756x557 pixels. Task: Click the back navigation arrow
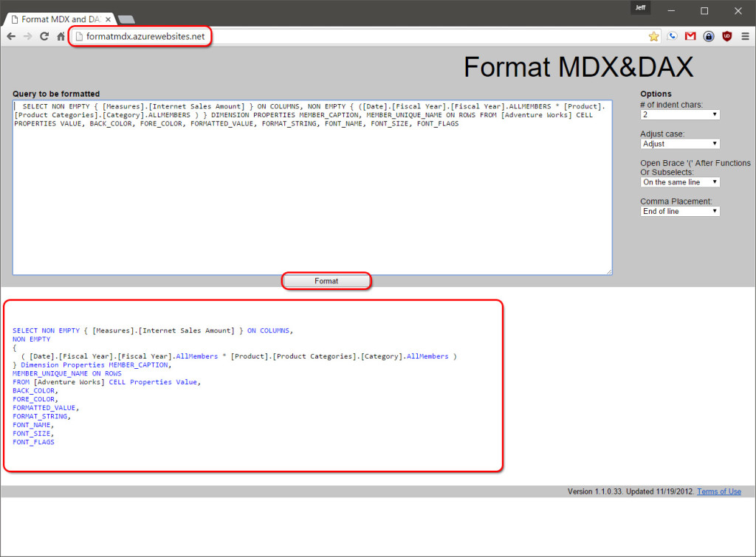[x=11, y=35]
